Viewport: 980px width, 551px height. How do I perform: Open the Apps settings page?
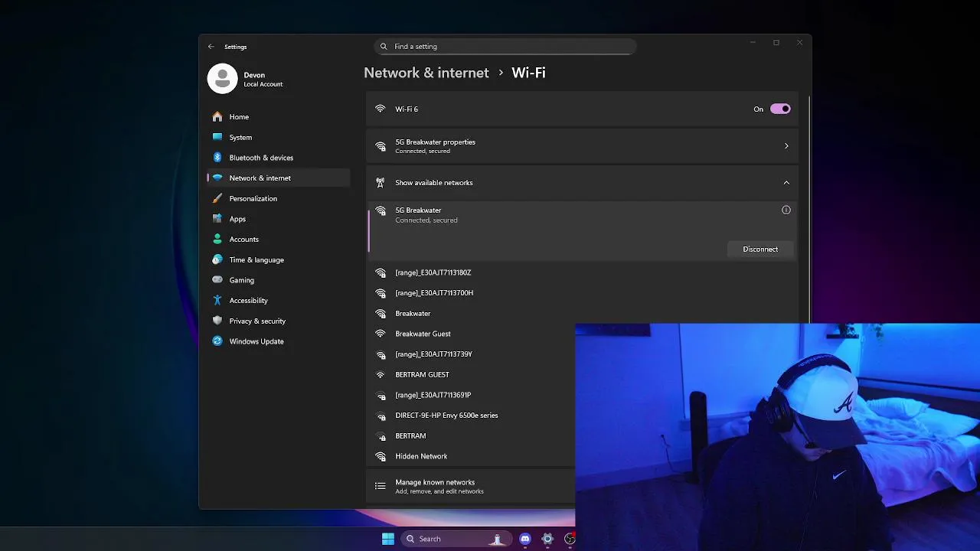pos(279,219)
